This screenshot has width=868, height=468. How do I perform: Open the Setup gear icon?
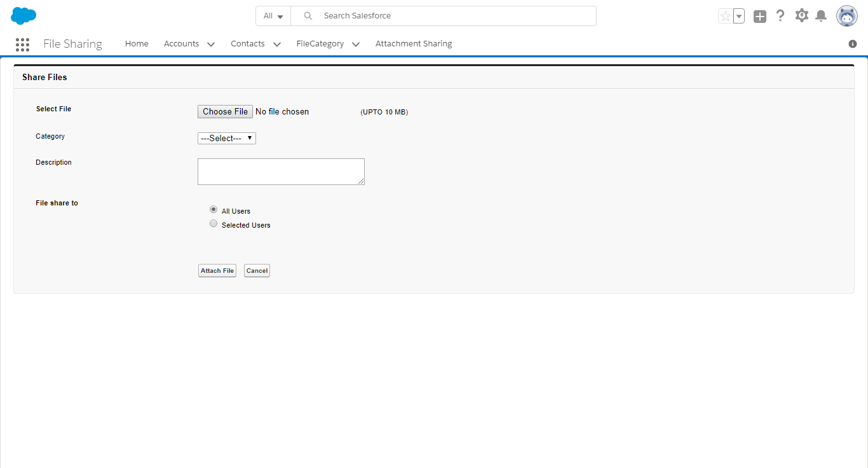[x=801, y=16]
